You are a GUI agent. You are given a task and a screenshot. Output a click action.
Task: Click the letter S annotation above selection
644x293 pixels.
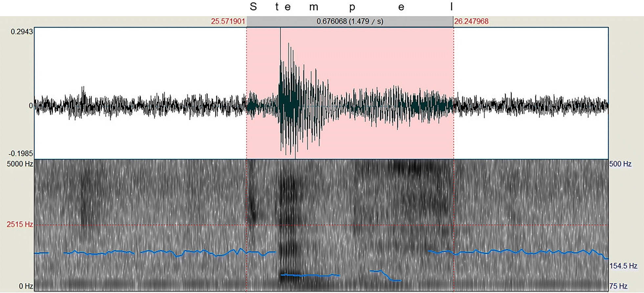[253, 7]
